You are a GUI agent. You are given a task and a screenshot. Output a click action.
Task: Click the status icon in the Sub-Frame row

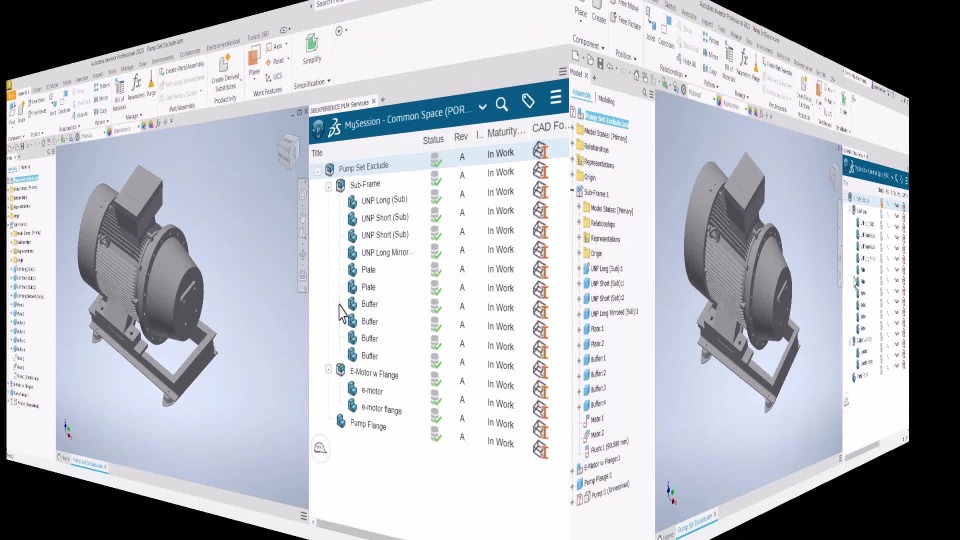(x=435, y=178)
